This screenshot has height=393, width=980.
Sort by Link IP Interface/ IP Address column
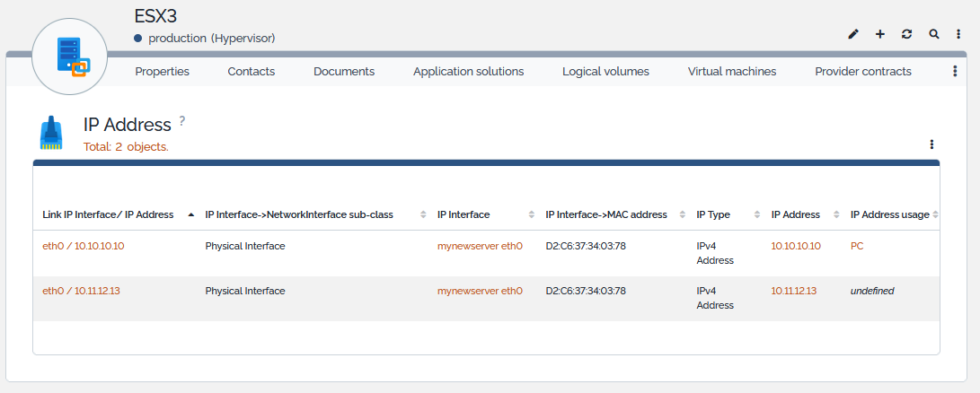tap(108, 215)
